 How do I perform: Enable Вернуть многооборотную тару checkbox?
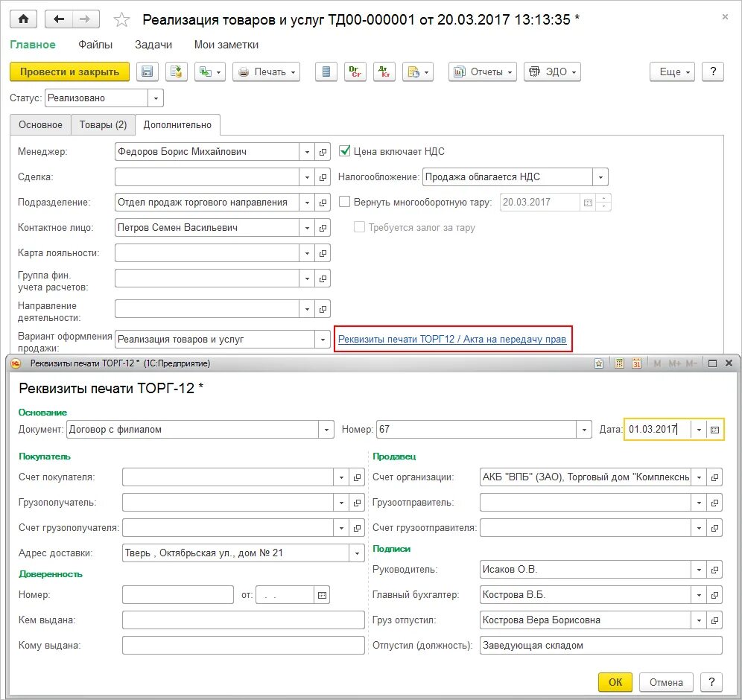tap(345, 202)
